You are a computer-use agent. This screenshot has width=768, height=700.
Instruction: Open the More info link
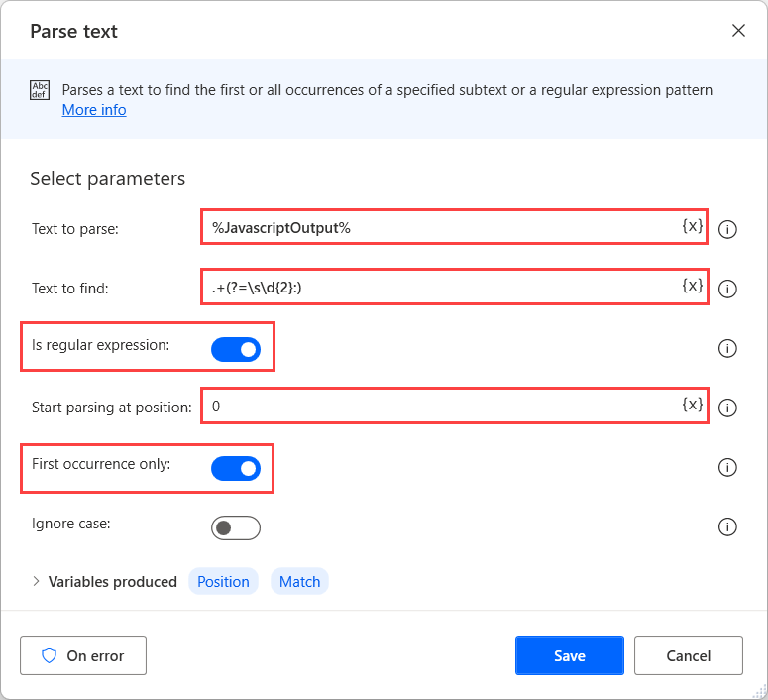click(94, 110)
